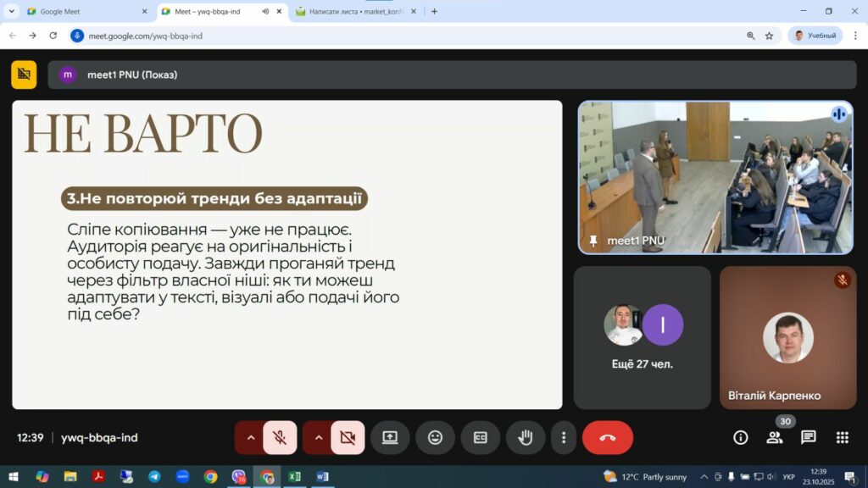Open the emoji reactions panel
The width and height of the screenshot is (868, 488).
(435, 437)
